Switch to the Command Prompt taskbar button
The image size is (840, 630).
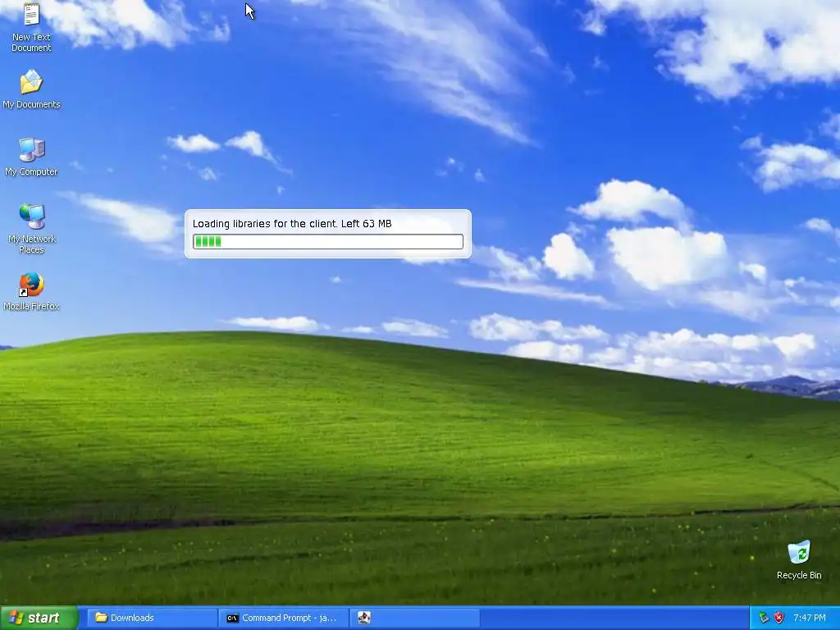(283, 618)
